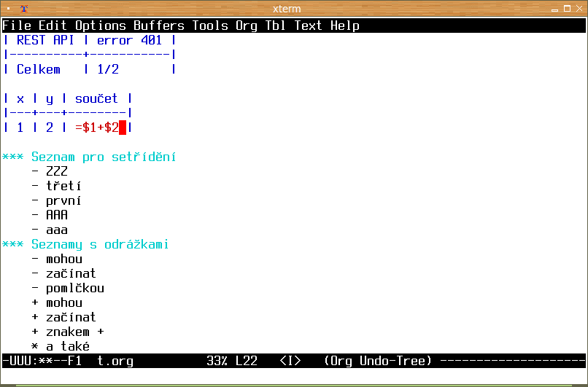This screenshot has height=387, width=588.
Task: Click the 'y' column header cell
Action: (x=50, y=98)
